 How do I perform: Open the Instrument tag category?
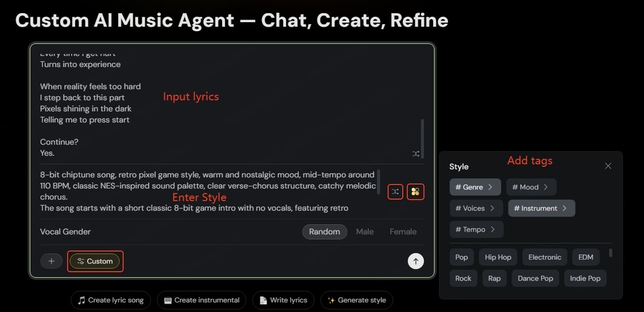pos(541,208)
